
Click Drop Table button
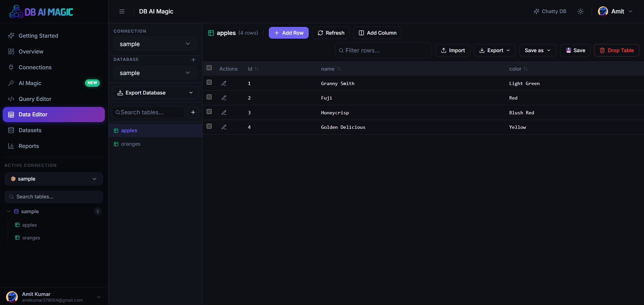[x=616, y=50]
